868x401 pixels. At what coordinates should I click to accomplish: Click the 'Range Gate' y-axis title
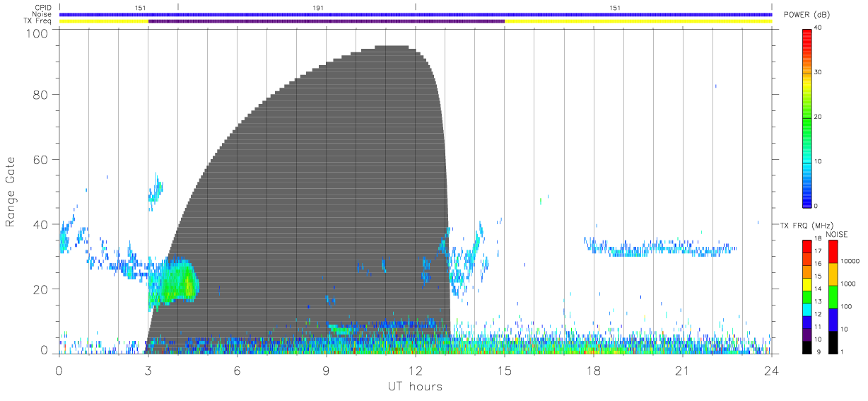[11, 192]
